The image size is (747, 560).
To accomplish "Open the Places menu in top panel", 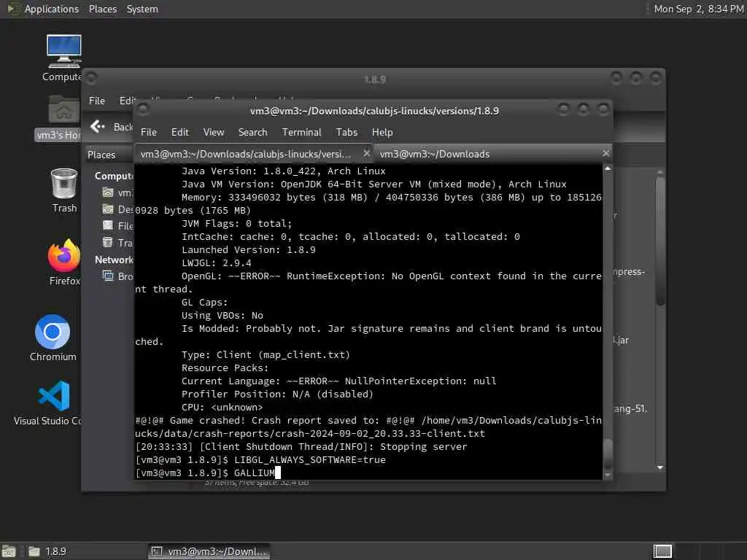I will point(102,9).
